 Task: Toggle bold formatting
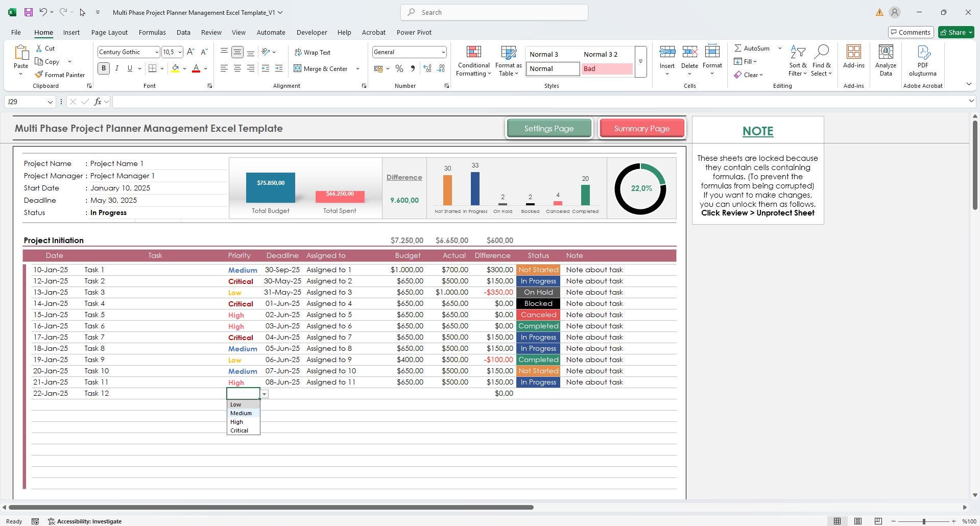(x=103, y=68)
